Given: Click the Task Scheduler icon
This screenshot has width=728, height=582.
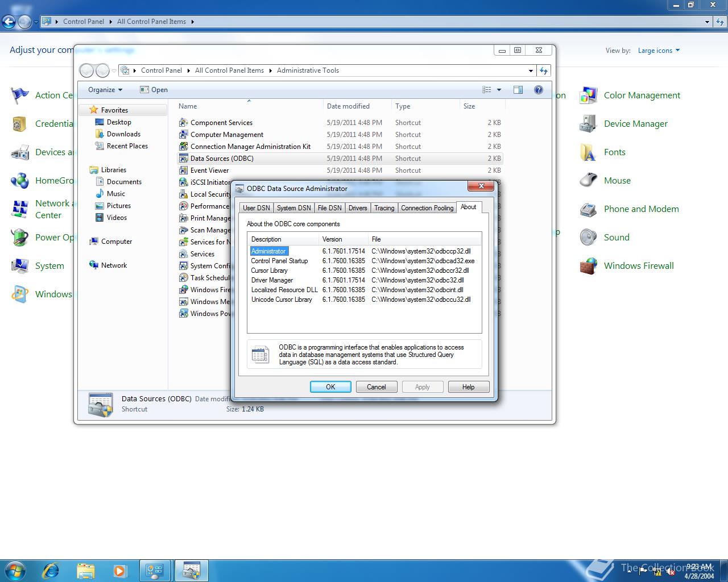Looking at the screenshot, I should click(x=184, y=278).
